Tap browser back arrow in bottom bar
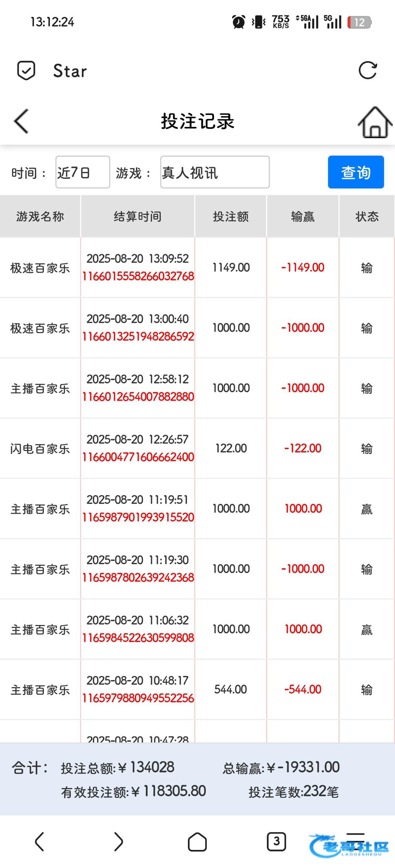Image resolution: width=395 pixels, height=868 pixels. pos(39,841)
